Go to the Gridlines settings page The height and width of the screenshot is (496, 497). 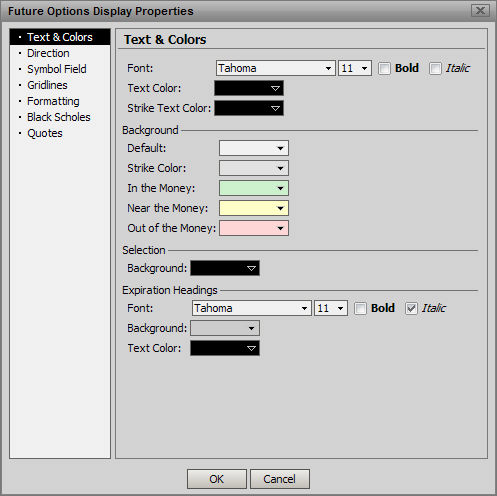pos(47,85)
